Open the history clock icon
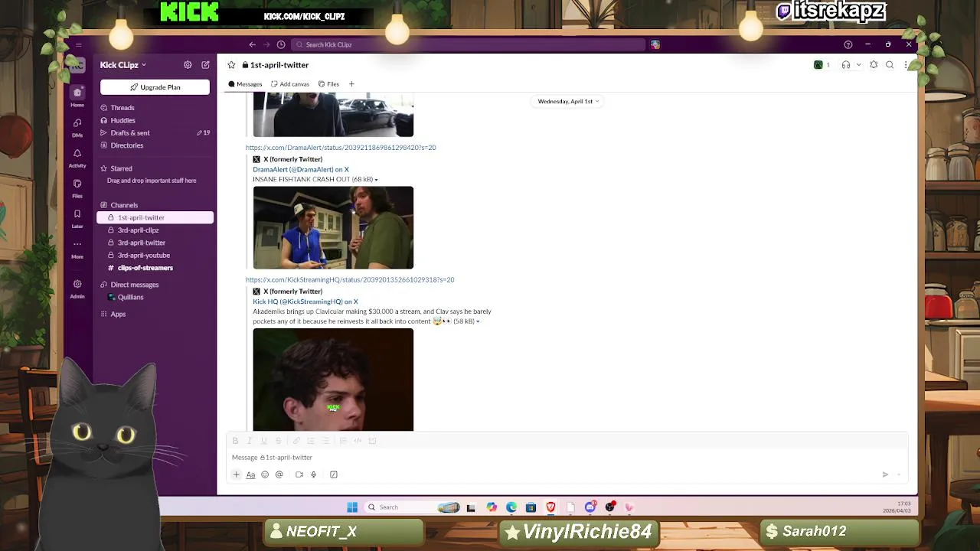Viewport: 980px width, 551px height. (281, 44)
